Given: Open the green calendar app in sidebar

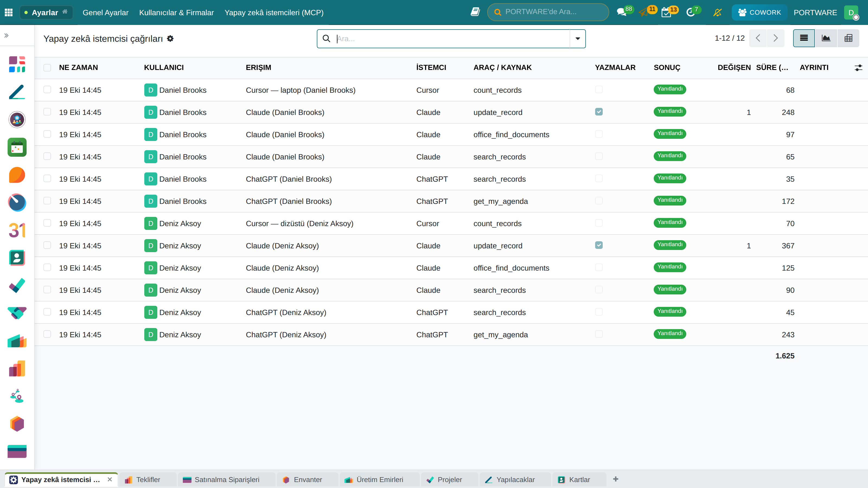Looking at the screenshot, I should [17, 147].
